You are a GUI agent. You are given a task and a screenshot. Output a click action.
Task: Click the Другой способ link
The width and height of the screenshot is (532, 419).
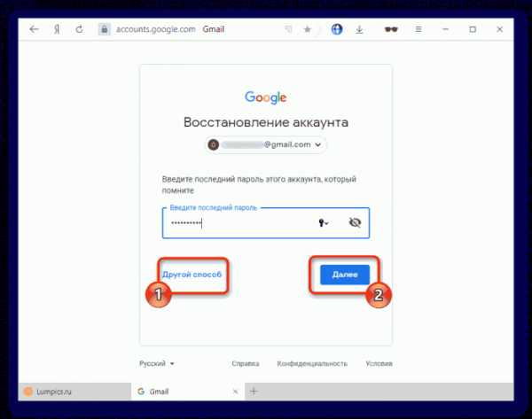point(192,275)
